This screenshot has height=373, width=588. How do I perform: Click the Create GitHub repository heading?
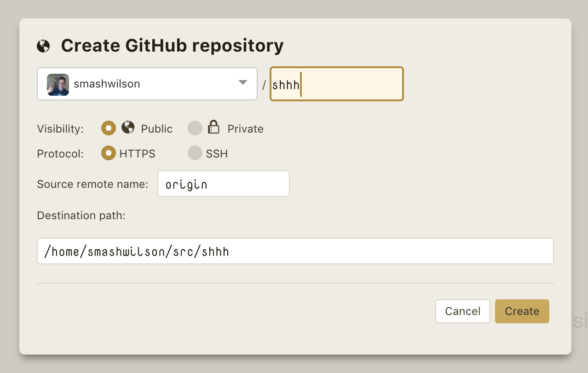(x=173, y=46)
